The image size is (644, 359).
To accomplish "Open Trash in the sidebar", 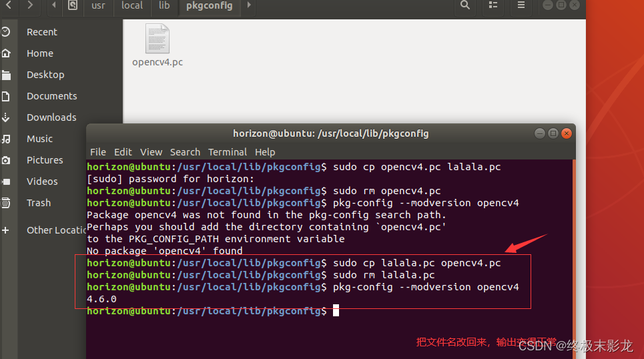I will click(39, 203).
